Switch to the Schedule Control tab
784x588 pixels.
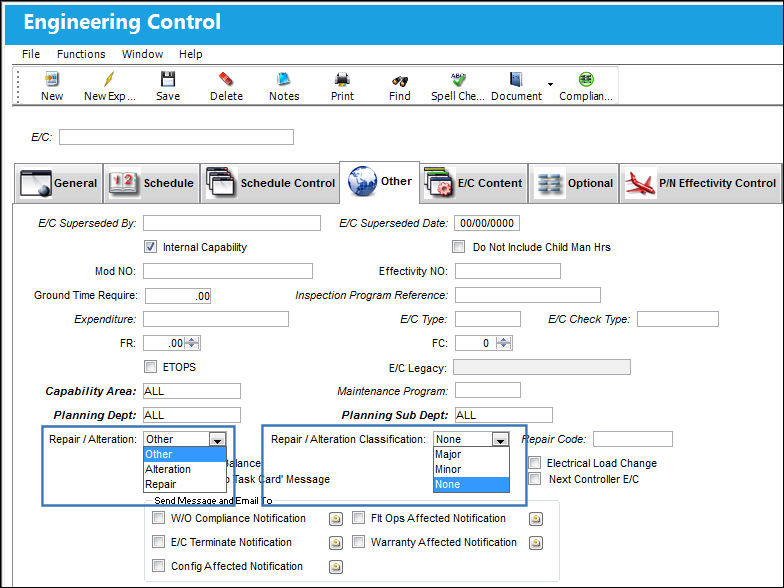(x=270, y=184)
